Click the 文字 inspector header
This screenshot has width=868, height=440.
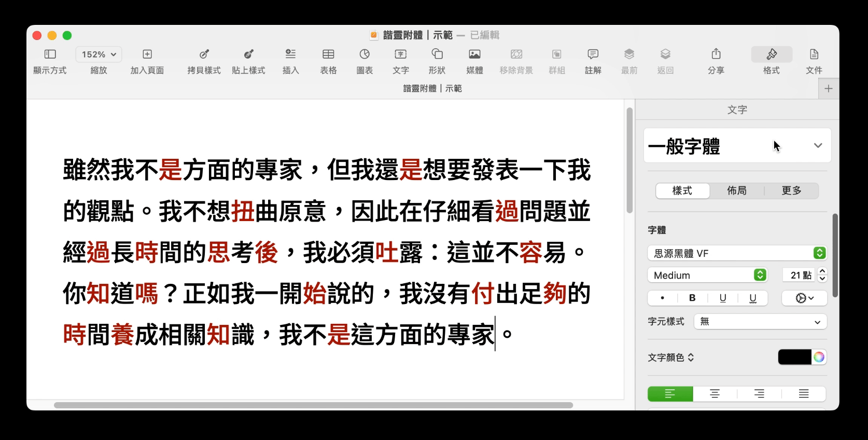pyautogui.click(x=737, y=110)
